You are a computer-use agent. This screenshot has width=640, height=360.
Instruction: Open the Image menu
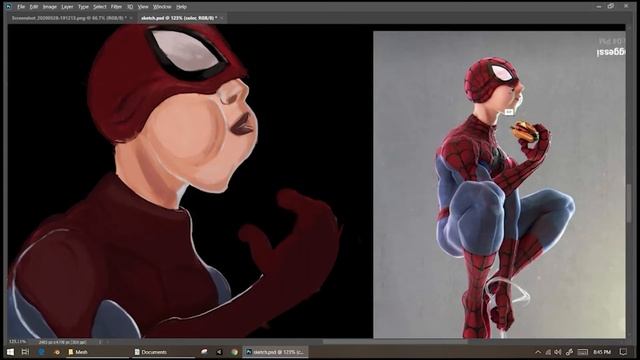click(50, 7)
